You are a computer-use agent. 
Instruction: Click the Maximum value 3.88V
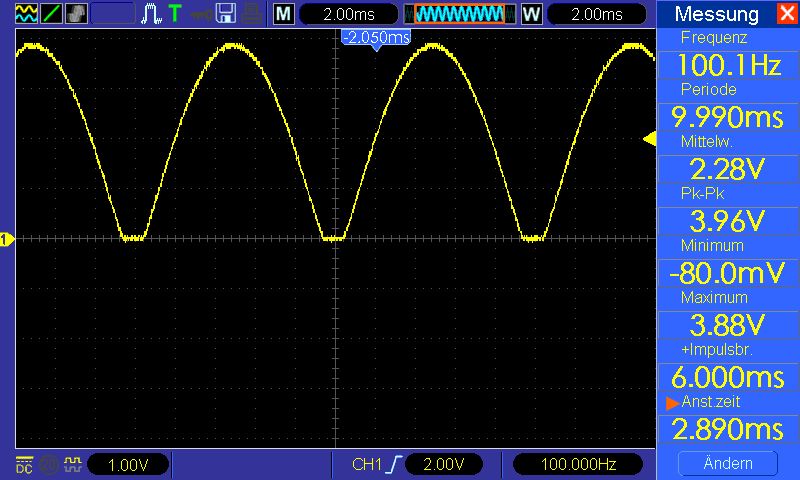click(729, 325)
